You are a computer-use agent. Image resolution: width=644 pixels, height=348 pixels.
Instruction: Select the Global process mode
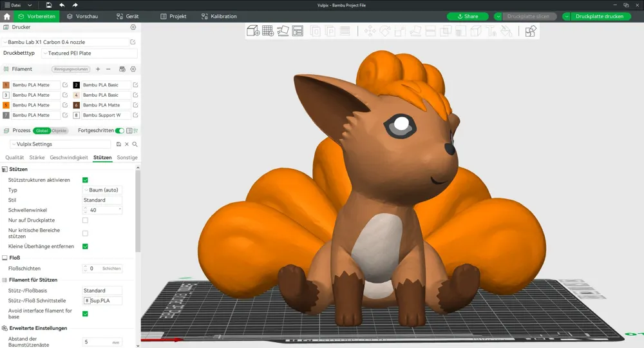click(x=42, y=131)
